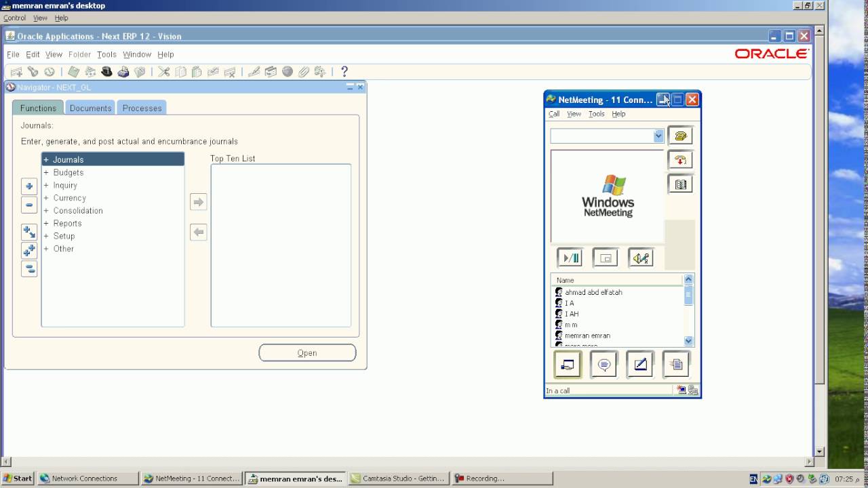Click the Close Form icon in toolbar
This screenshot has width=868, height=488.
(140, 71)
